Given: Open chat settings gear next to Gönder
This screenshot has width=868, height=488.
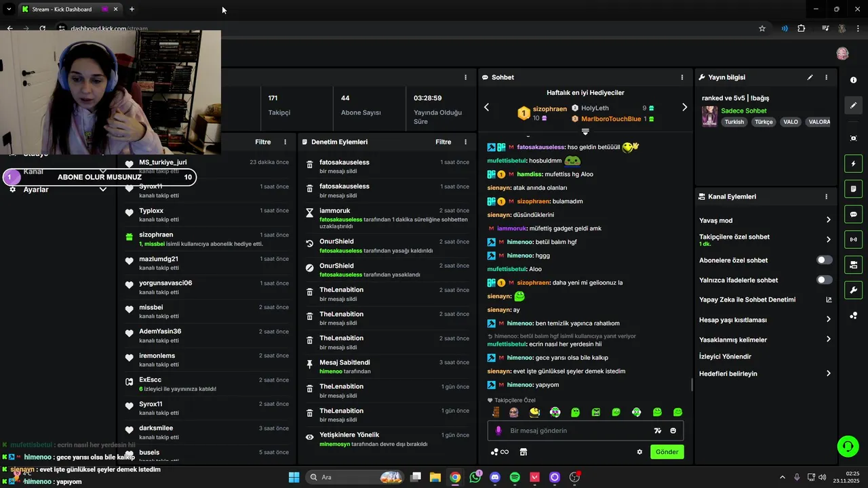Looking at the screenshot, I should (639, 452).
